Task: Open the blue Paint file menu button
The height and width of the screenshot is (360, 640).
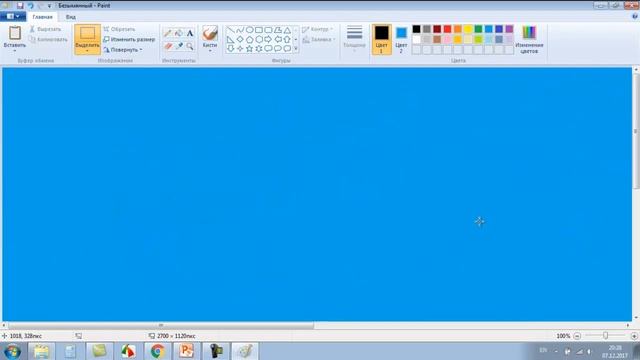Action: tap(13, 16)
